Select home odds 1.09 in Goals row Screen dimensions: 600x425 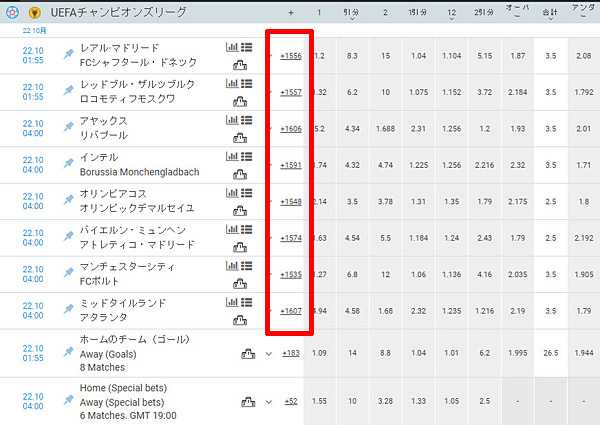[x=319, y=353]
